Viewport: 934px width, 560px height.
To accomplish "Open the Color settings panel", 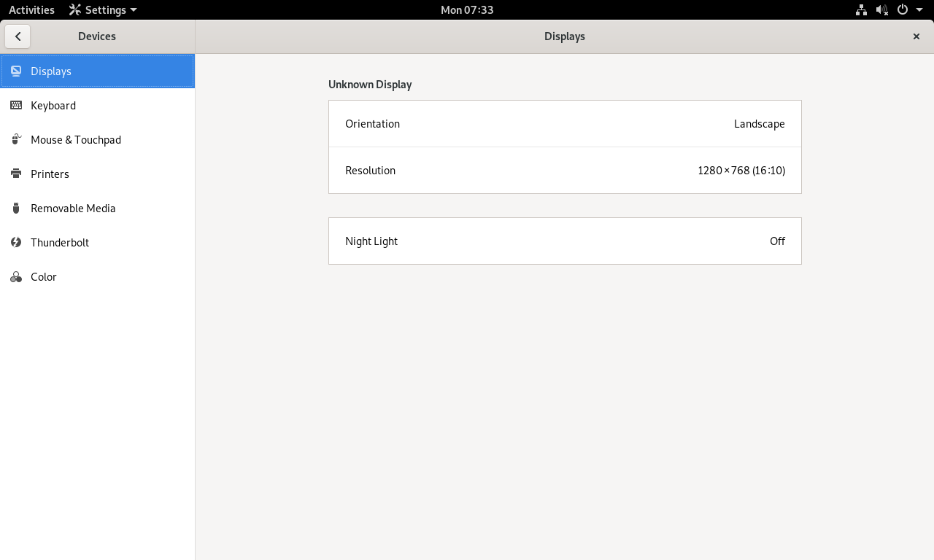I will pyautogui.click(x=43, y=277).
